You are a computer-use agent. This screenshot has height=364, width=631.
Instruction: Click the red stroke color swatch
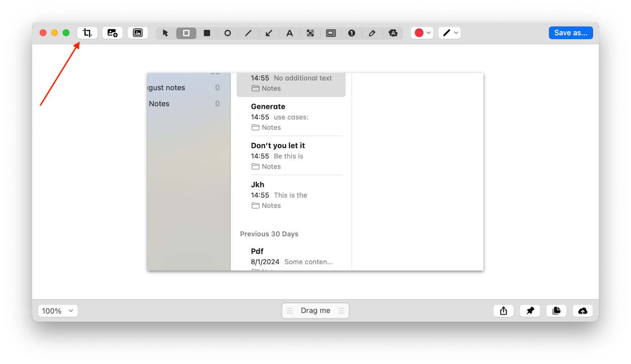coord(420,33)
